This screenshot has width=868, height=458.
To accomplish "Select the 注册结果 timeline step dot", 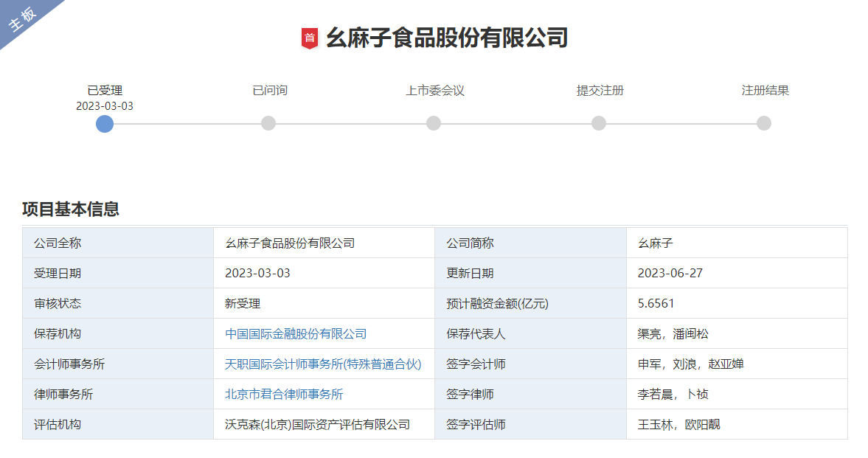I will 764,123.
